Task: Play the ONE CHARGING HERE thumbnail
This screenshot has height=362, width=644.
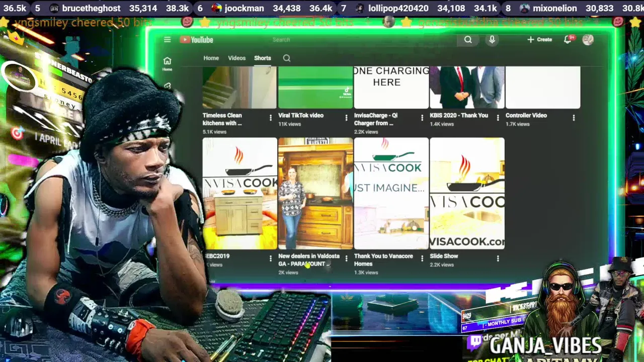Action: (x=391, y=87)
